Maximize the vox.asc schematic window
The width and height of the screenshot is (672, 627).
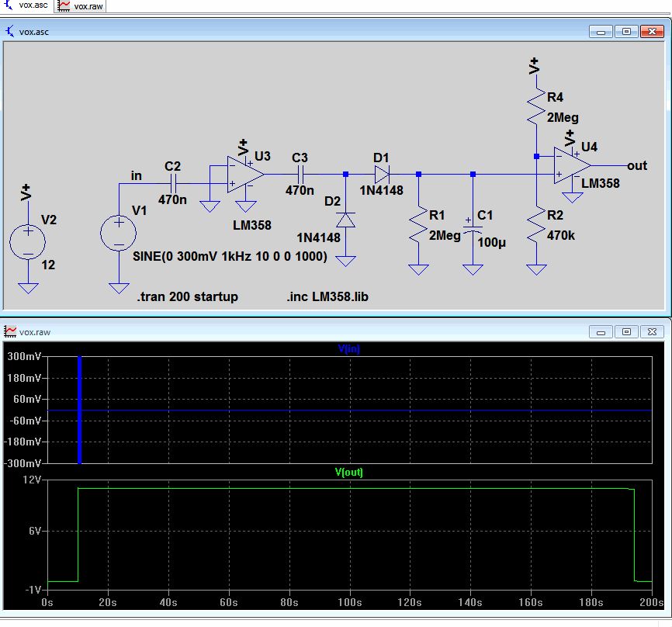click(627, 32)
